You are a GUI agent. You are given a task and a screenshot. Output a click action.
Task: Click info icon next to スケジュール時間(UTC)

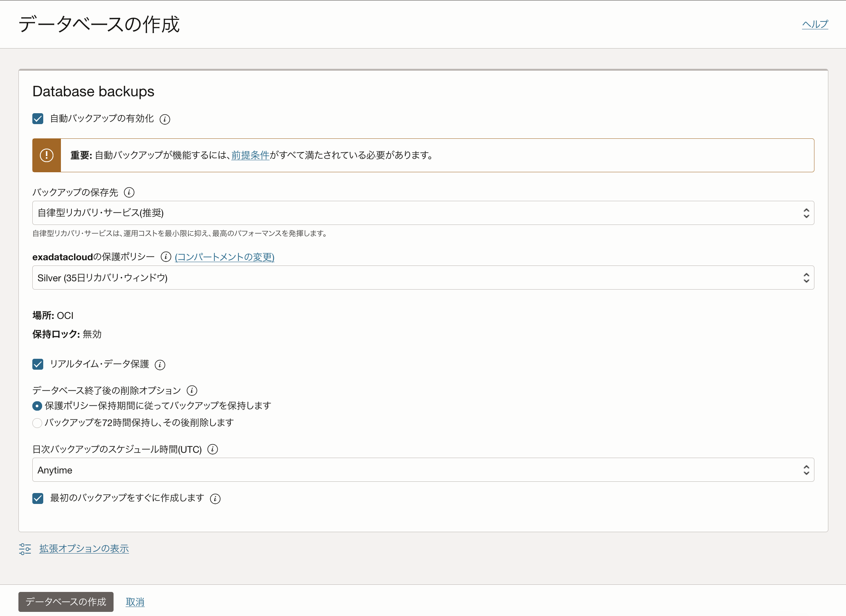(212, 449)
